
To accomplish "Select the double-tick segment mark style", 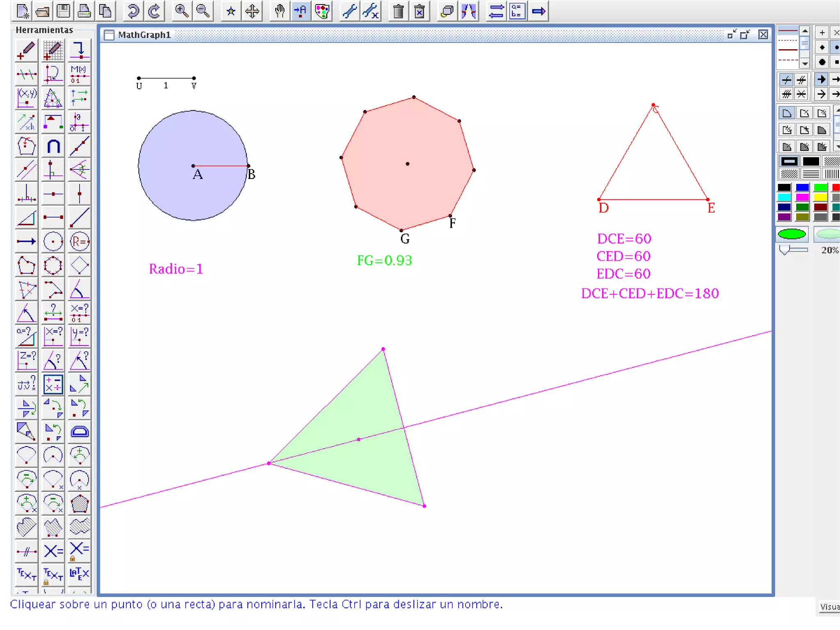I will coord(801,79).
